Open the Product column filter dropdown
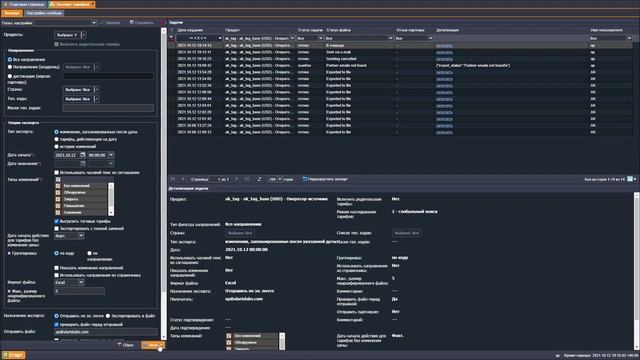 pyautogui.click(x=292, y=38)
